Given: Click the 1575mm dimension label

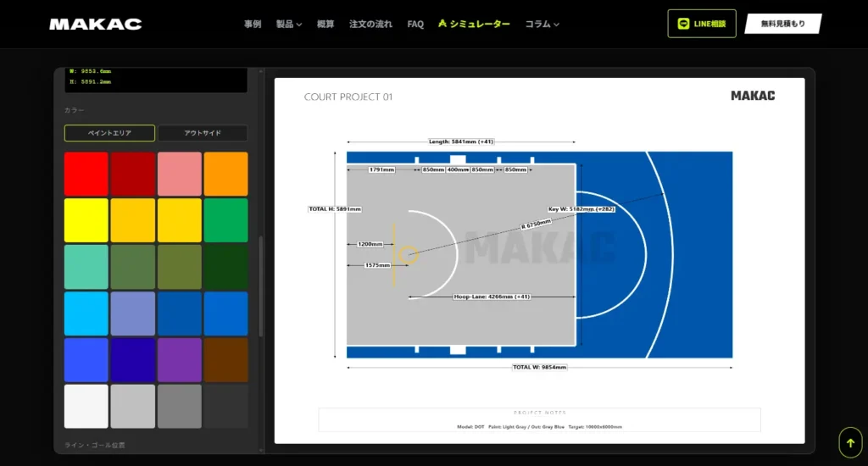Looking at the screenshot, I should pyautogui.click(x=377, y=265).
